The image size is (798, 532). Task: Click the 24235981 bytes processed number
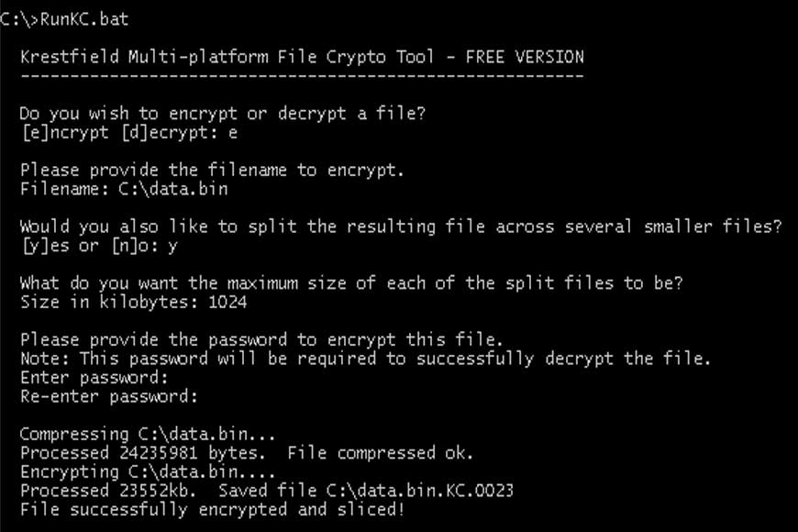pyautogui.click(x=159, y=452)
